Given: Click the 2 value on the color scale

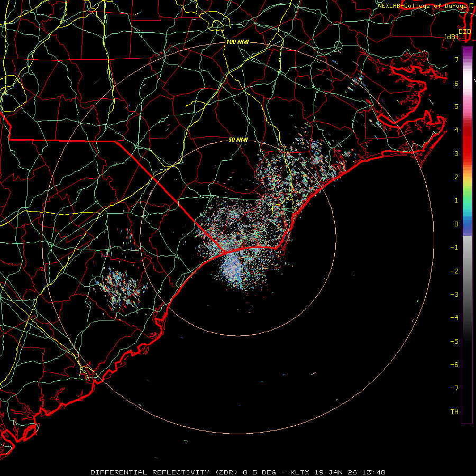Looking at the screenshot, I should [x=456, y=177].
